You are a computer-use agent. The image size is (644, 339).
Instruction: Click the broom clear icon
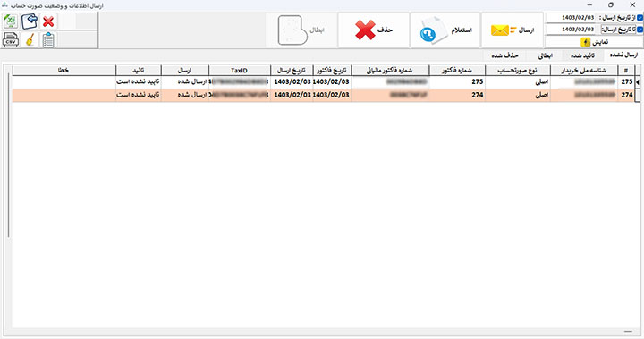coord(30,40)
